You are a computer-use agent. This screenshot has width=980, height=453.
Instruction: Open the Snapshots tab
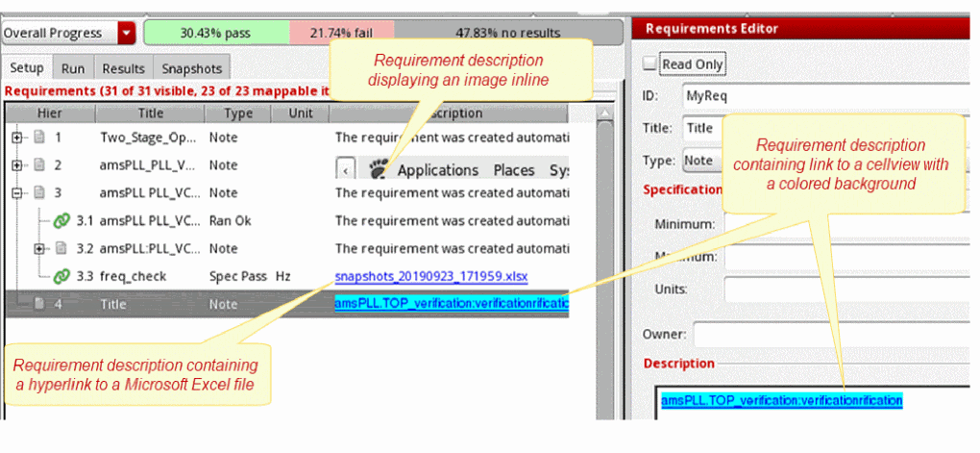tap(191, 69)
